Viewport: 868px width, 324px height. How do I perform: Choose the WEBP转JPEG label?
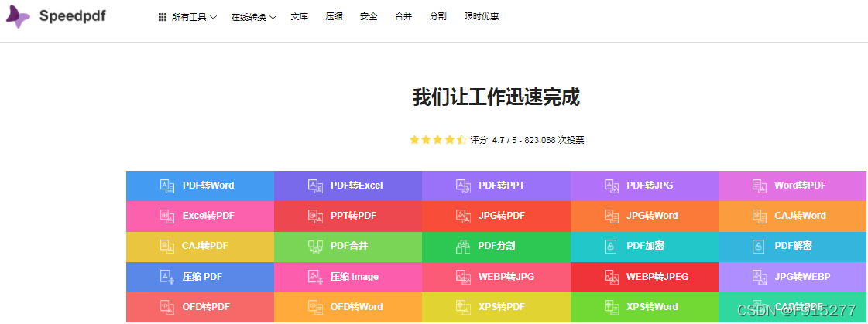657,277
